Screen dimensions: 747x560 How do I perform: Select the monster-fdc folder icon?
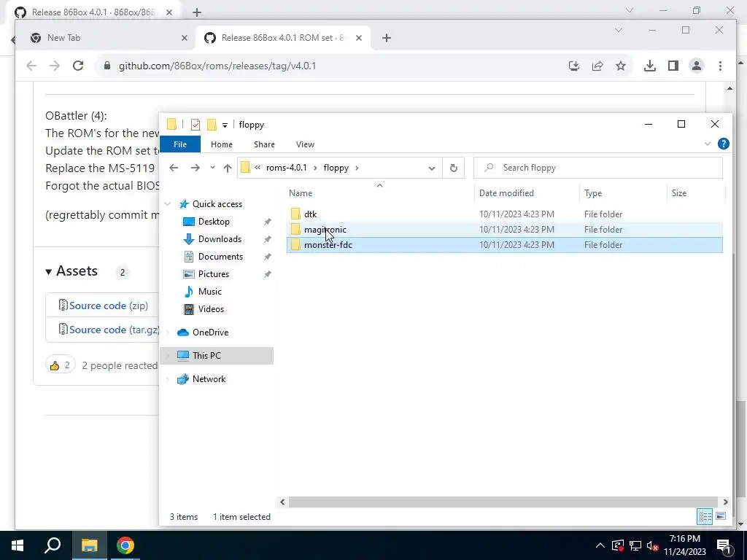295,245
